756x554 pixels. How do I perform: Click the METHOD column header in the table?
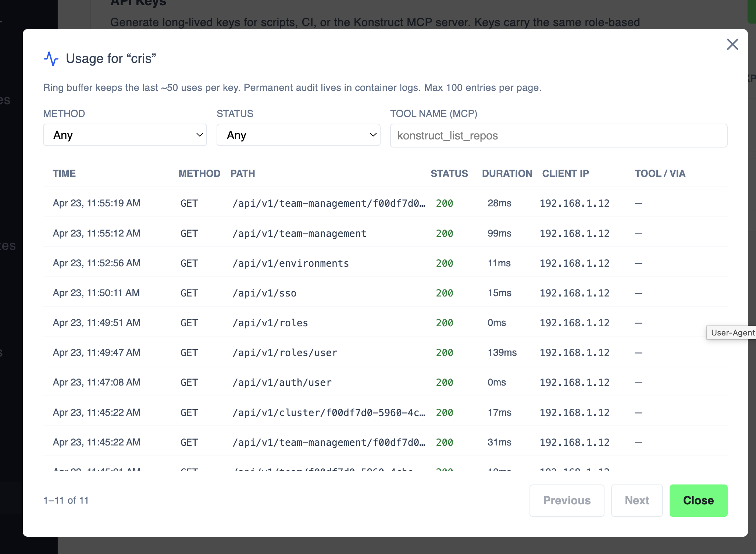coord(199,174)
